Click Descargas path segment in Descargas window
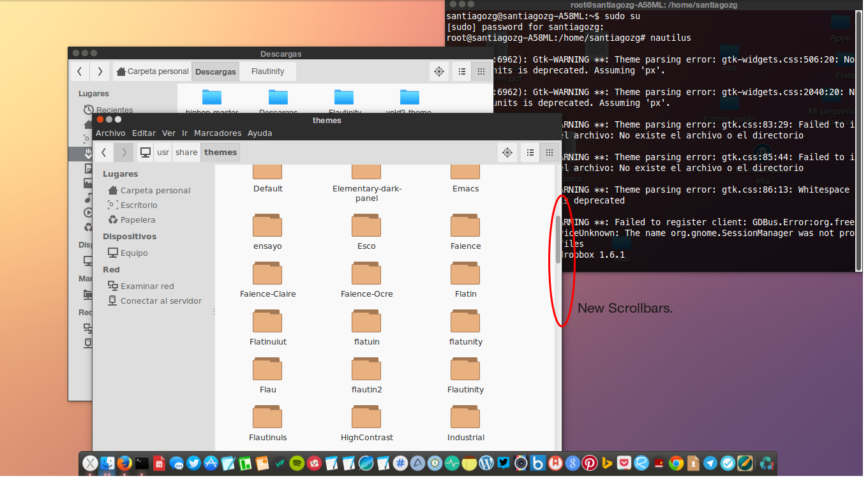This screenshot has width=868, height=490. (216, 71)
